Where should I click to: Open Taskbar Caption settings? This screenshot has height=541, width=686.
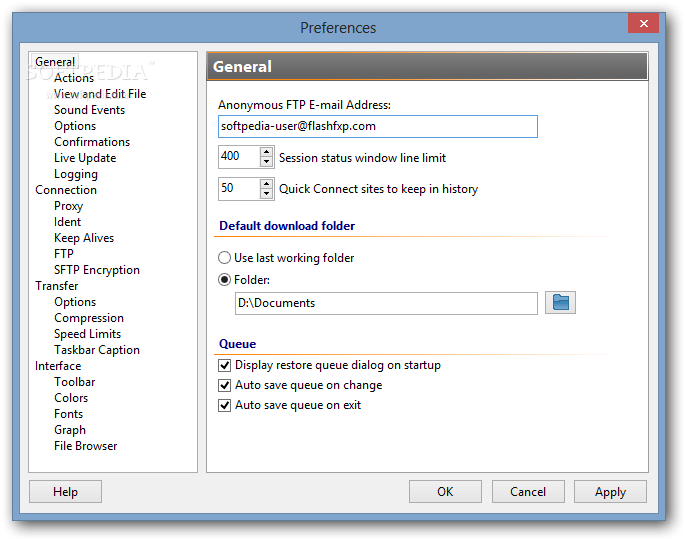coord(97,350)
